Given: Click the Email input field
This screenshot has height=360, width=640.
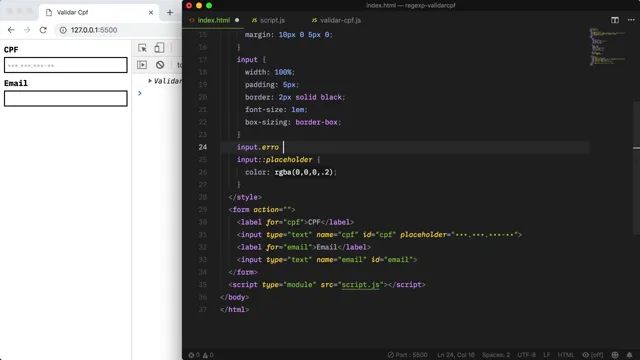Looking at the screenshot, I should click(x=66, y=98).
